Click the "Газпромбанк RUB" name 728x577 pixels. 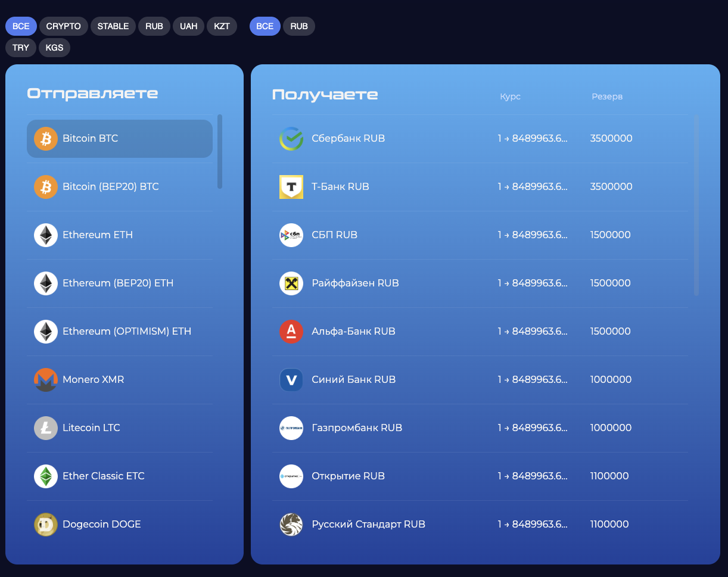(357, 428)
